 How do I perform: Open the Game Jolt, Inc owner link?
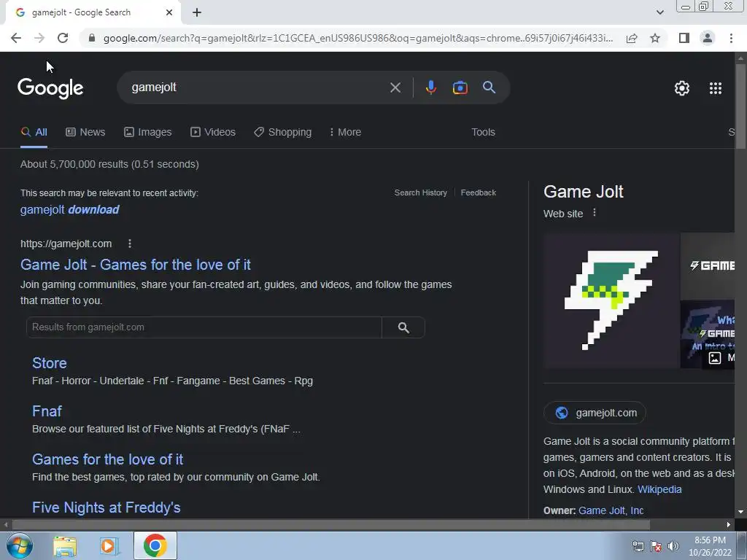click(611, 510)
